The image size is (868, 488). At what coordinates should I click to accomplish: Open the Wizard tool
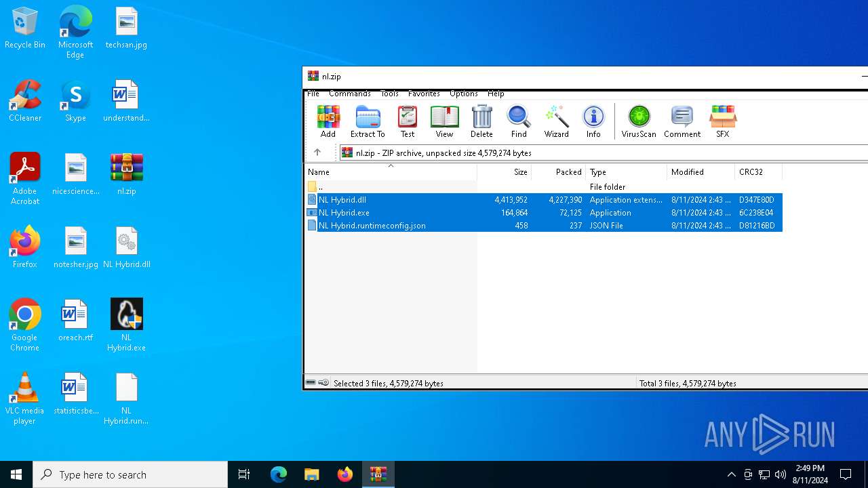[x=556, y=121]
